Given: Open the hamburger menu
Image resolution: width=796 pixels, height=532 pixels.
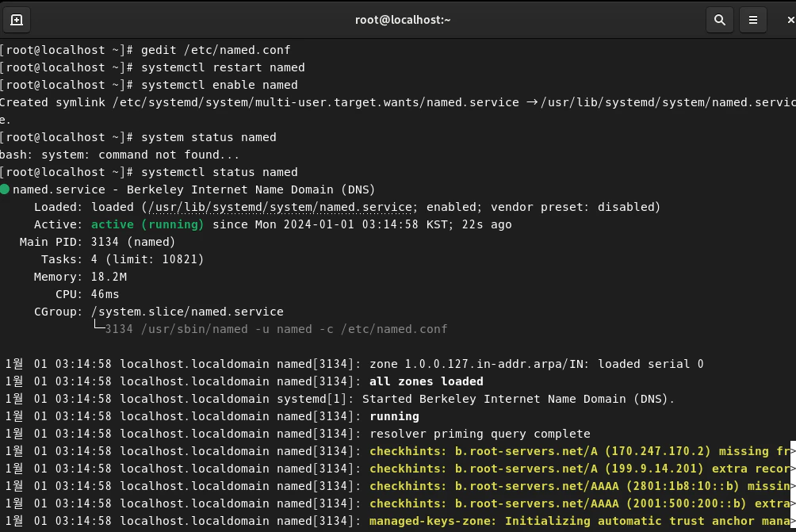Looking at the screenshot, I should coord(753,20).
